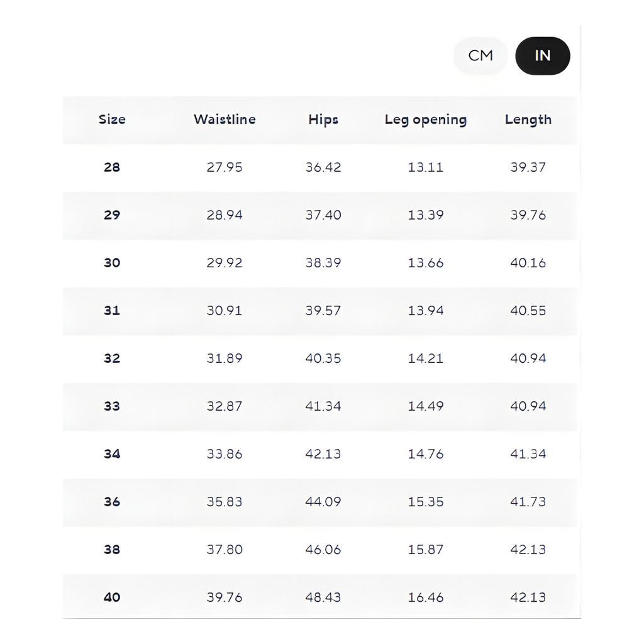Select the IN unit toggle
644x644 pixels.
542,56
